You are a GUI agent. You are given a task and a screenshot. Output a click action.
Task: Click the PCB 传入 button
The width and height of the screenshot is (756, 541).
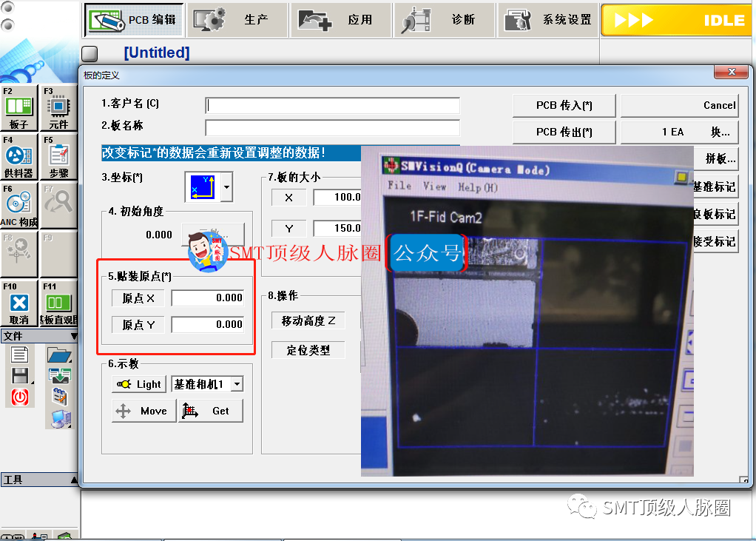(564, 106)
